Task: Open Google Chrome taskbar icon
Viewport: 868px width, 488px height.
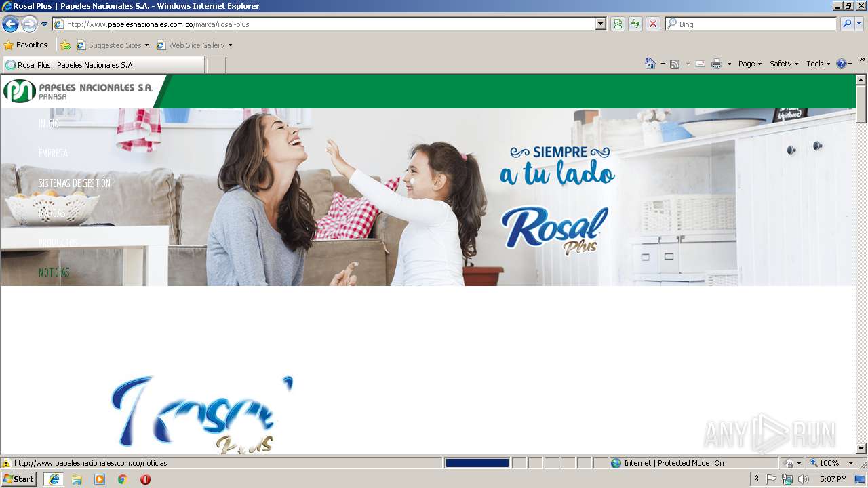Action: point(123,479)
